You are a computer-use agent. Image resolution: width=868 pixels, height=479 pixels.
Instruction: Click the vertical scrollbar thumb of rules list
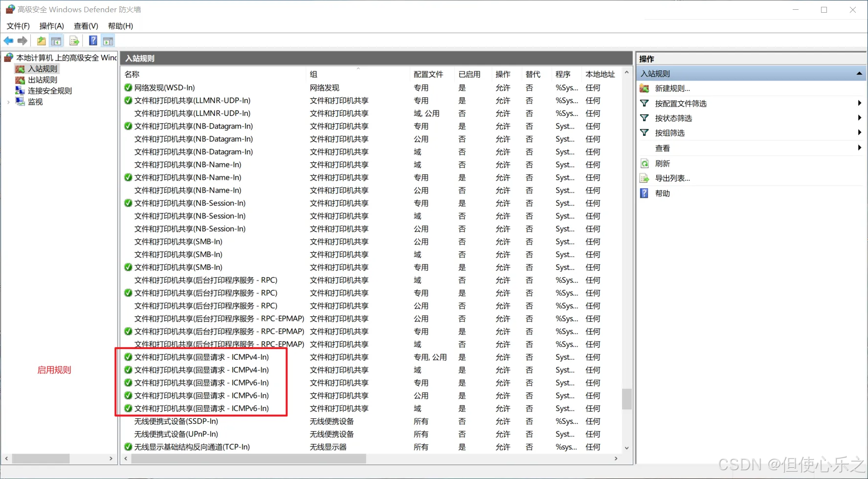click(626, 399)
